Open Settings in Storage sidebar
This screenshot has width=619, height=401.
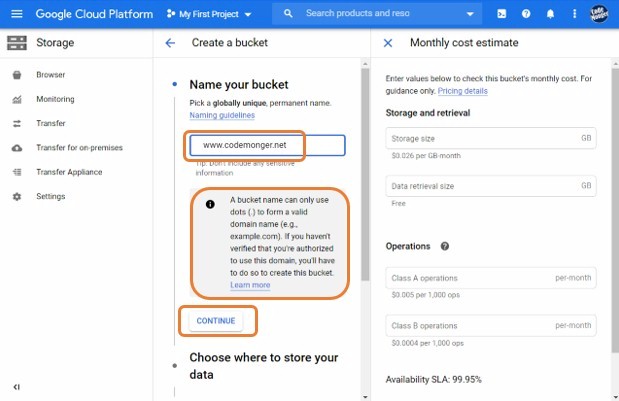point(51,196)
